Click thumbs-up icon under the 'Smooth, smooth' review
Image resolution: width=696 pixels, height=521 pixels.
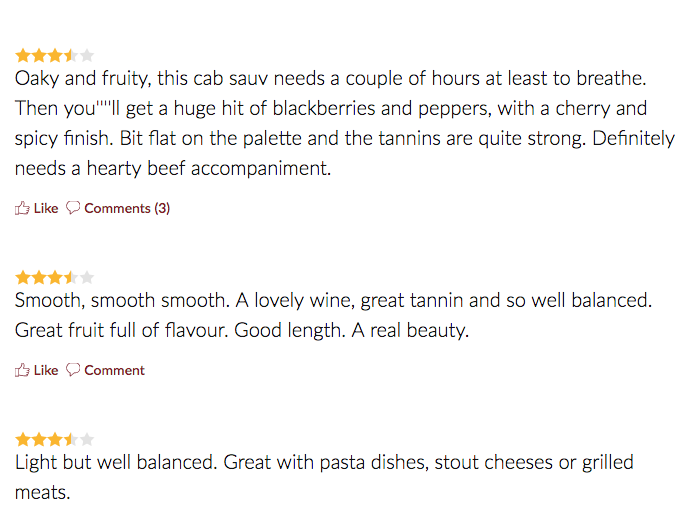(22, 370)
